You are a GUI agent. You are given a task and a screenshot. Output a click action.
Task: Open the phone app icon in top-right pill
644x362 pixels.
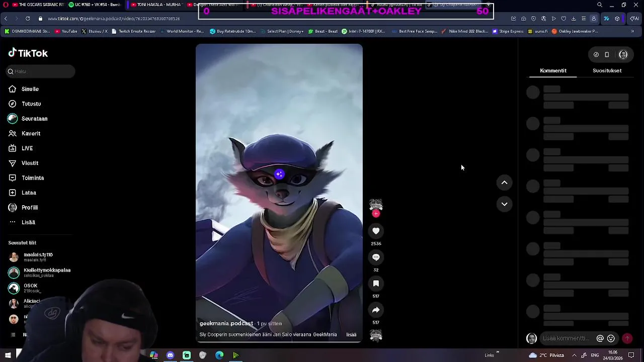point(607,55)
